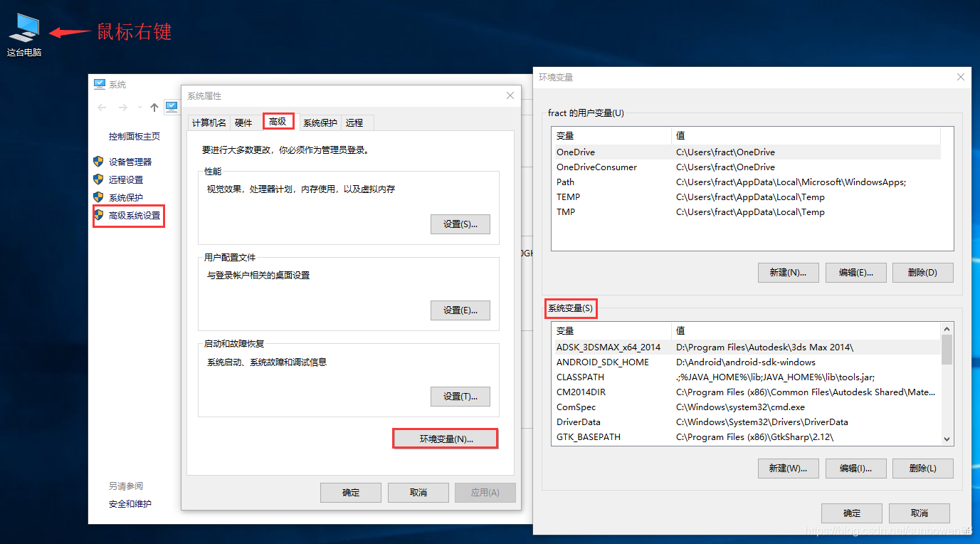Select the 这台电脑 desktop icon
Viewport: 980px width, 544px height.
click(x=24, y=35)
